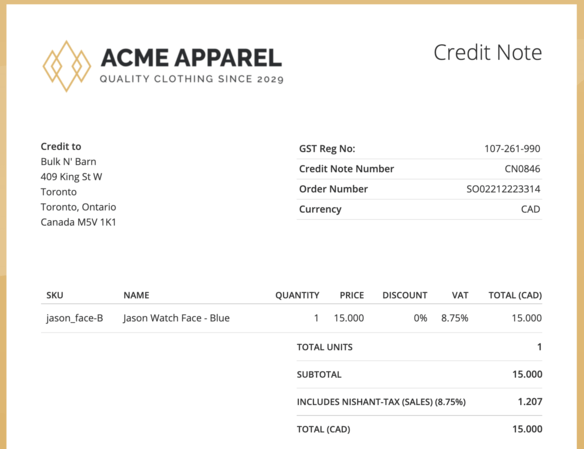
Task: Click the Credit Note Number label
Action: 346,169
